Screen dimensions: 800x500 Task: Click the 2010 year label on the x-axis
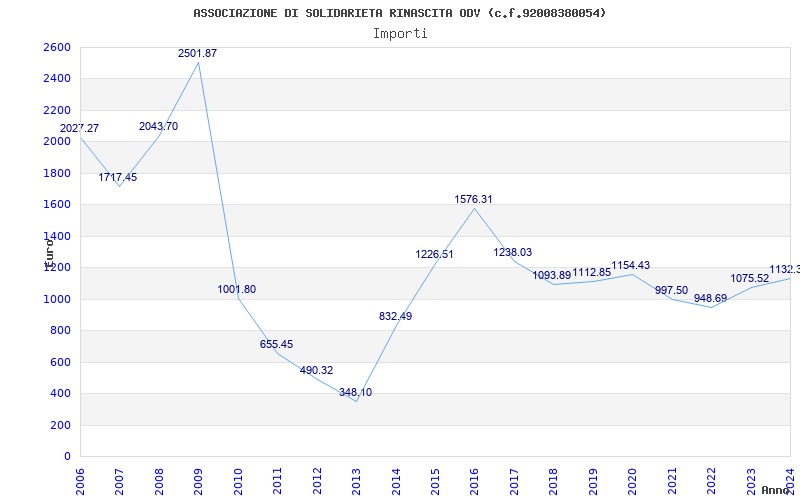238,482
